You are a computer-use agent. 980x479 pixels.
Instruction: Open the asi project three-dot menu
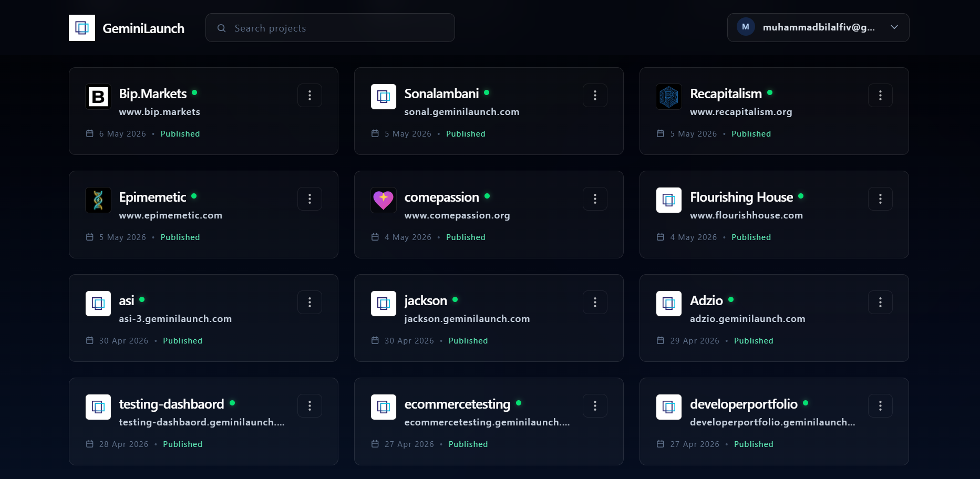[x=310, y=302]
